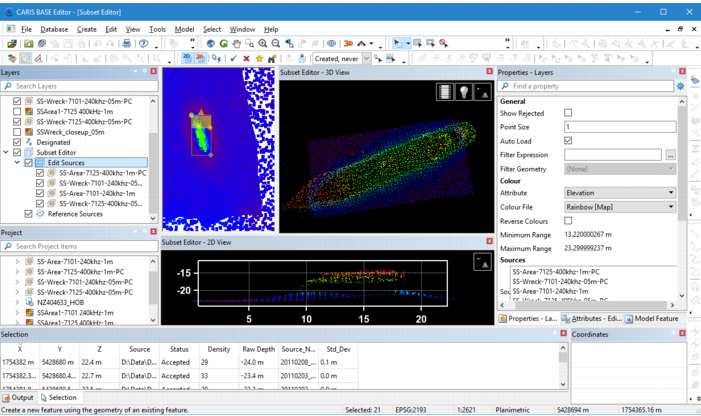Click the properties settings gear icon

coord(681,86)
